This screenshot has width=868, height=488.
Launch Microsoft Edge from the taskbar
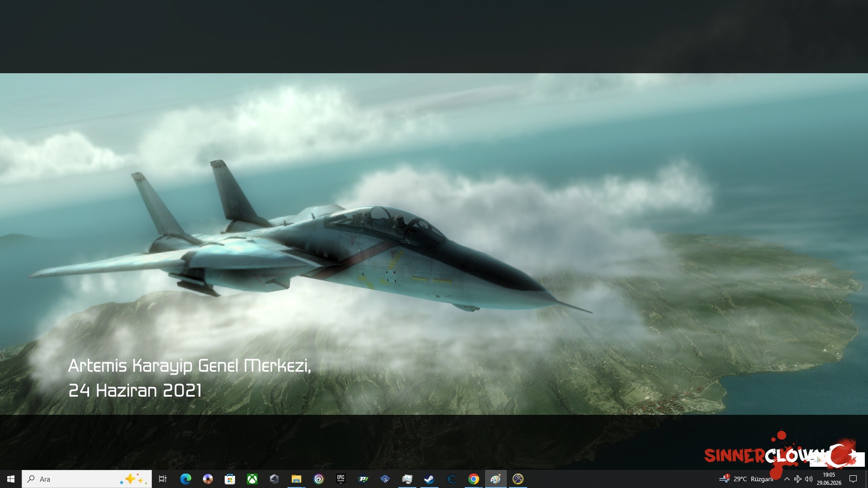coord(185,479)
